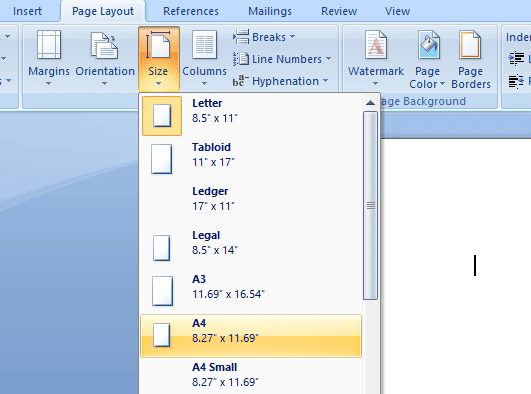Open the Margins gallery icon
The height and width of the screenshot is (394, 531).
(49, 45)
